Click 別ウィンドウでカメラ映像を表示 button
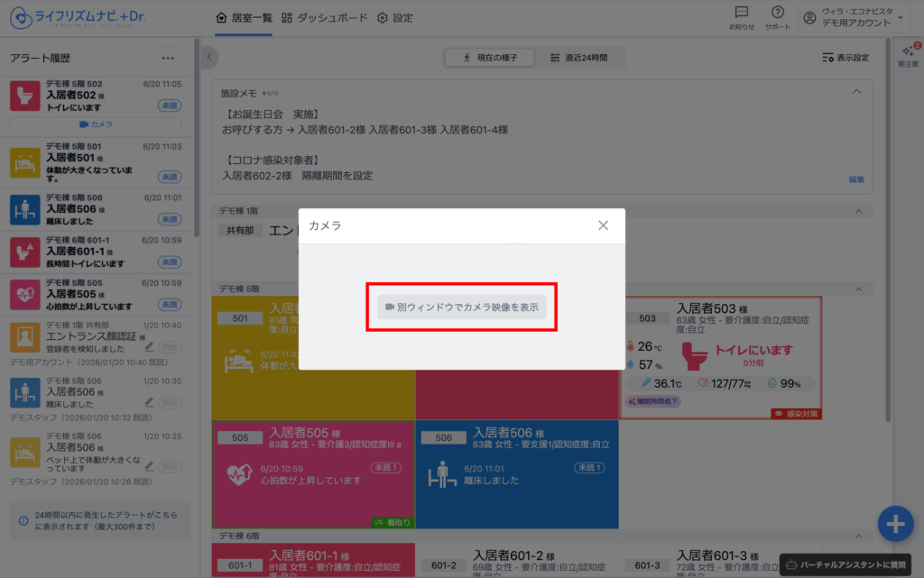 tap(461, 307)
